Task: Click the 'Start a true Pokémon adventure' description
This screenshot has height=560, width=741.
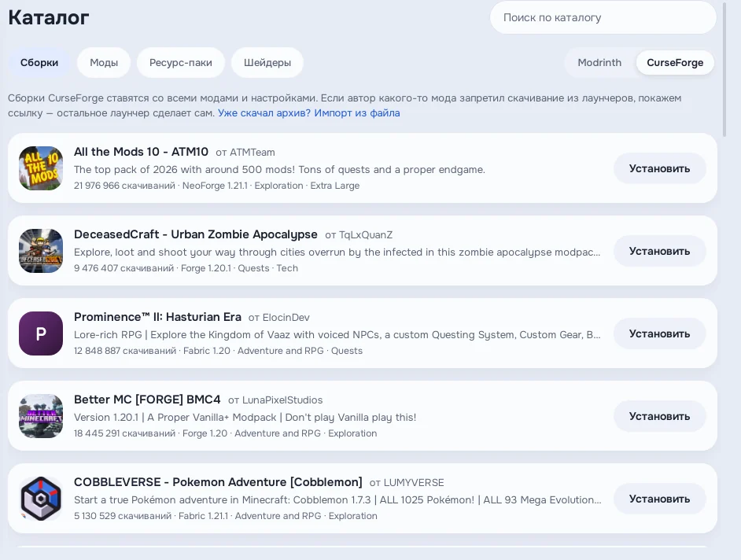Action: point(337,500)
